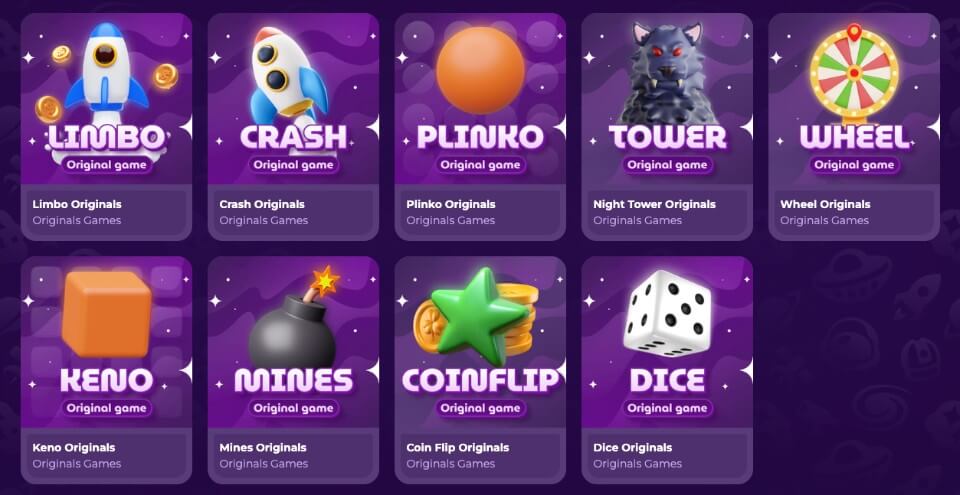This screenshot has height=495, width=960.
Task: Click the white Dice cube icon
Action: click(667, 314)
